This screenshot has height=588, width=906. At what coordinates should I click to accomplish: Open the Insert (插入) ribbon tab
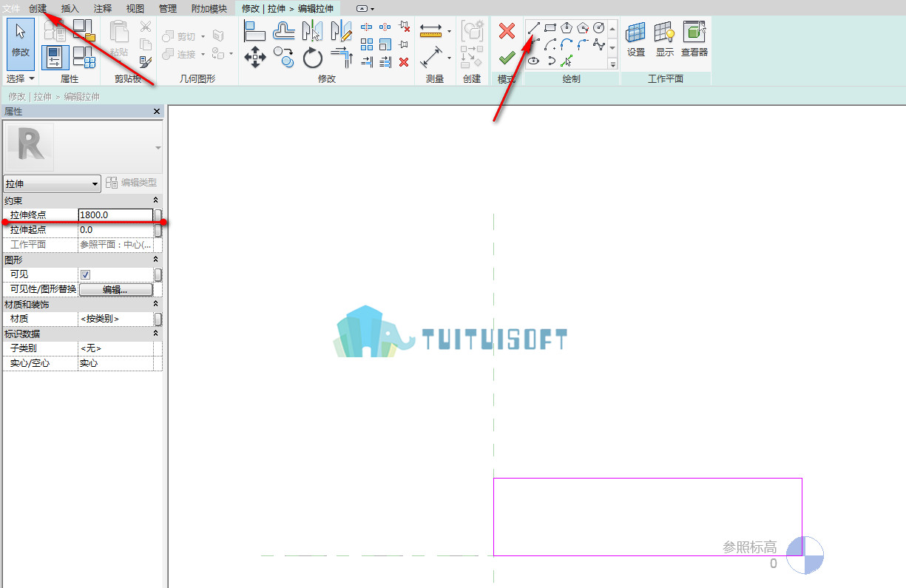[x=70, y=8]
